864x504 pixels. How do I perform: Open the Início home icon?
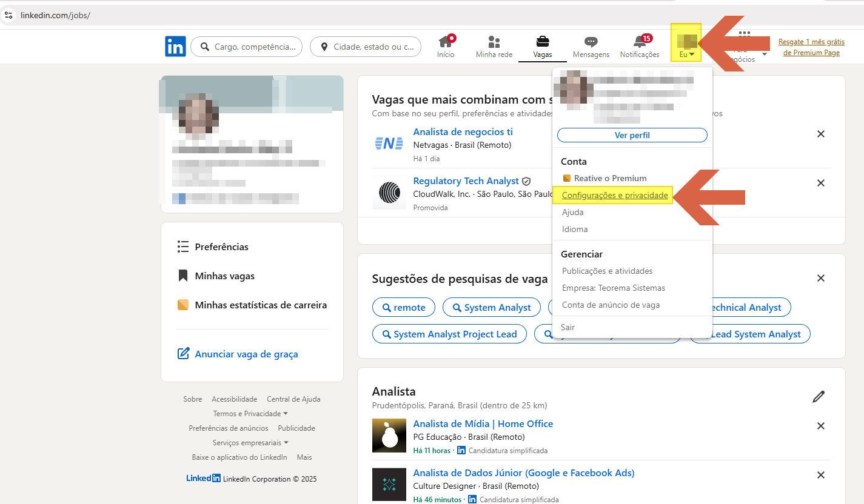point(446,47)
